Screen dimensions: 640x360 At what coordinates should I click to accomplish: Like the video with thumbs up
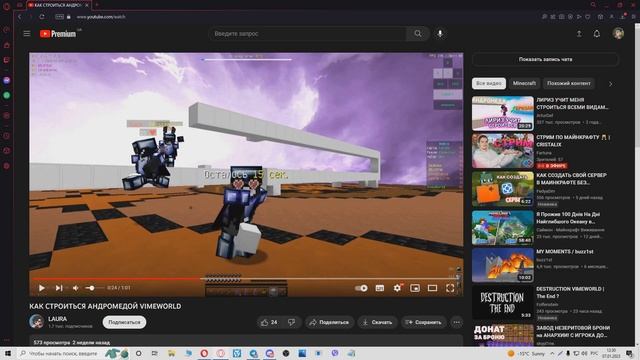click(x=269, y=322)
